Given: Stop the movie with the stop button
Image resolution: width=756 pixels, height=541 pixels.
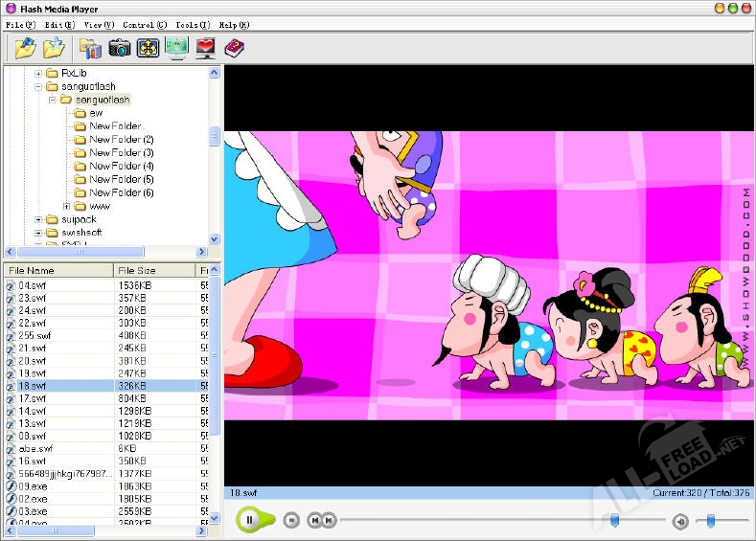Looking at the screenshot, I should pos(291,520).
